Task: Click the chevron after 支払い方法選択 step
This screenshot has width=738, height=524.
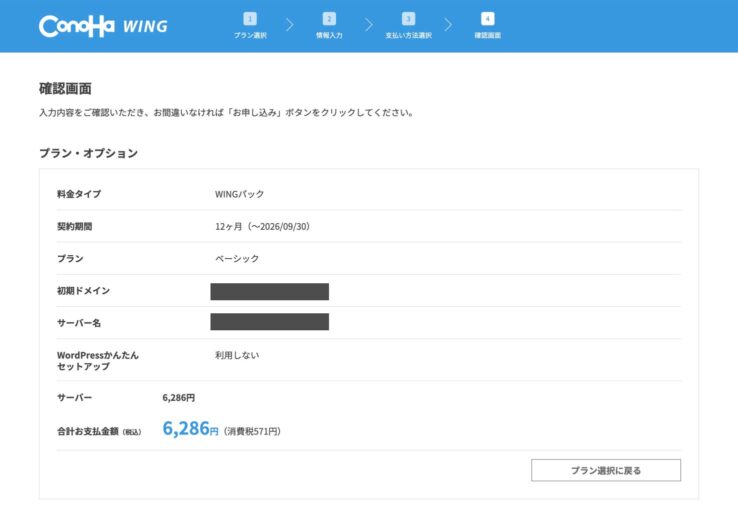Action: coord(448,25)
